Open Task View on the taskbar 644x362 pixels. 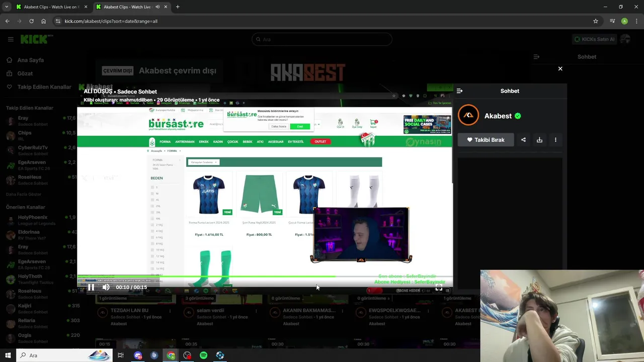(x=121, y=355)
